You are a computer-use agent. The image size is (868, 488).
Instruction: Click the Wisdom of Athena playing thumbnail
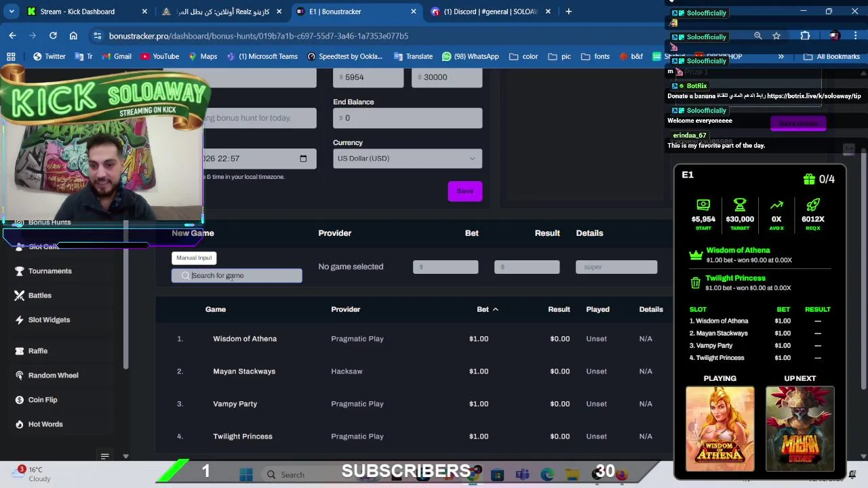tap(720, 428)
